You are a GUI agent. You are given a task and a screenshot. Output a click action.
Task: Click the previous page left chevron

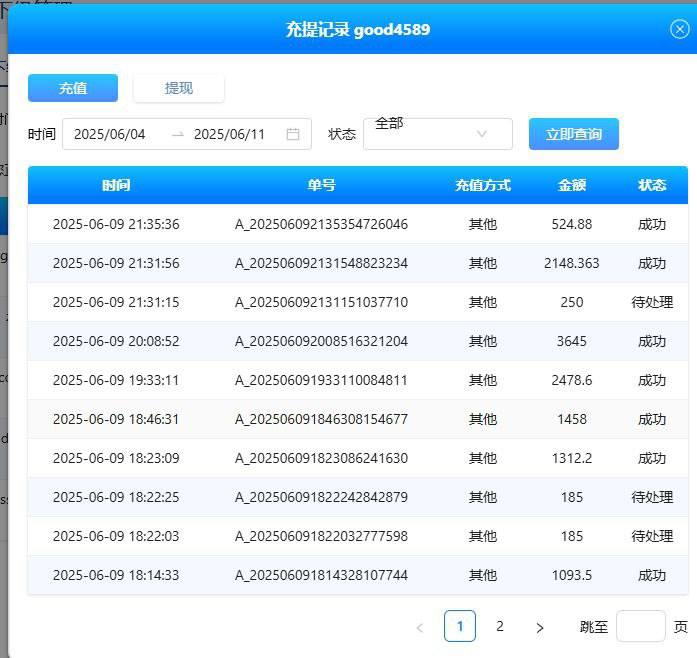pyautogui.click(x=420, y=627)
